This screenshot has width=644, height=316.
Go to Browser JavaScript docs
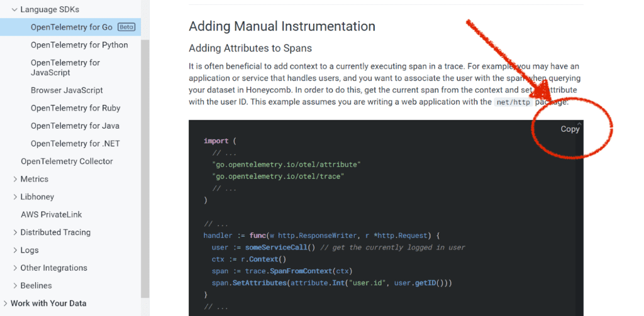click(67, 90)
